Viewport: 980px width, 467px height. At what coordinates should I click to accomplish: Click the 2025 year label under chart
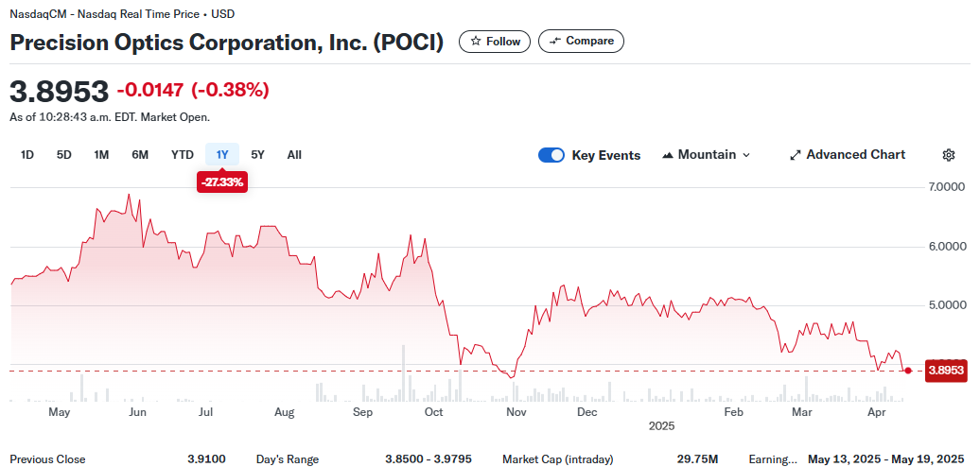(x=662, y=426)
